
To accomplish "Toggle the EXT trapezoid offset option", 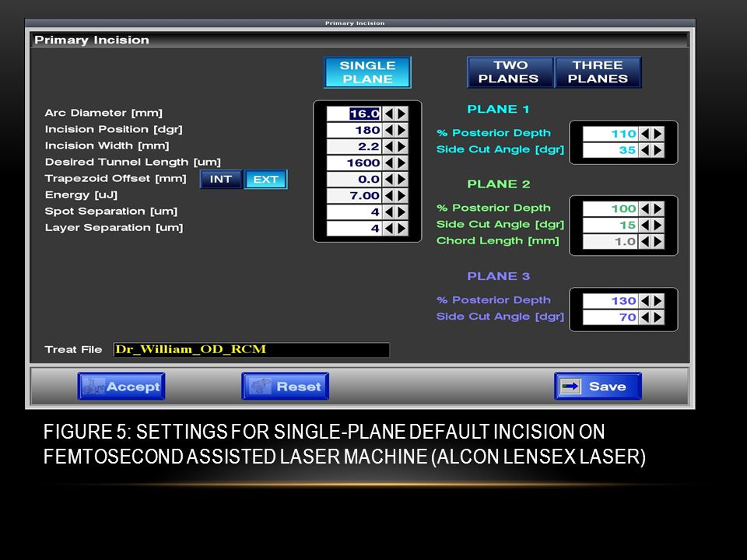I will (x=266, y=180).
